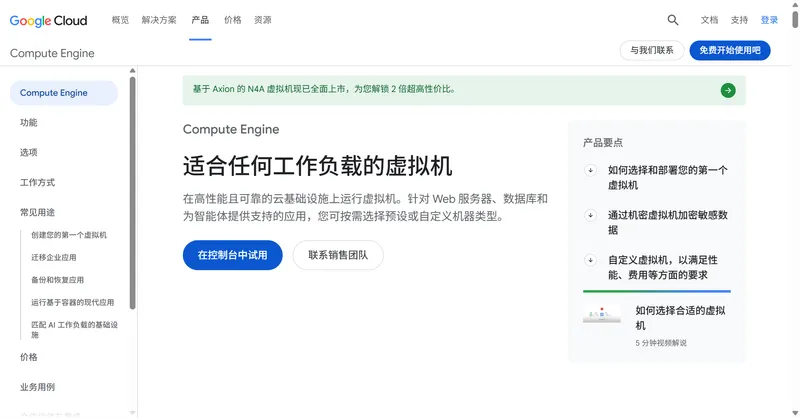
Task: Jump to 价格 in the sidebar
Action: point(29,357)
